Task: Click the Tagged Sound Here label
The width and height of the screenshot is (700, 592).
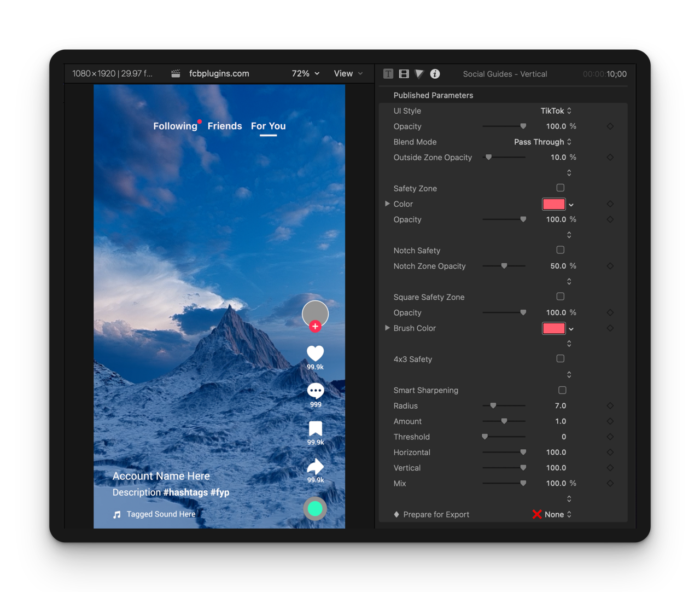Action: pos(161,514)
